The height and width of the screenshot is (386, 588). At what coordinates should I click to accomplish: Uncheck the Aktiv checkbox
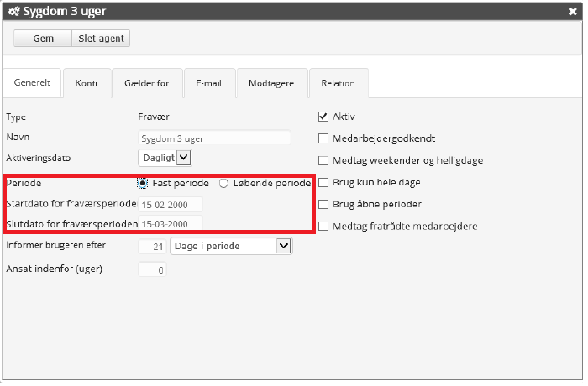pyautogui.click(x=323, y=117)
